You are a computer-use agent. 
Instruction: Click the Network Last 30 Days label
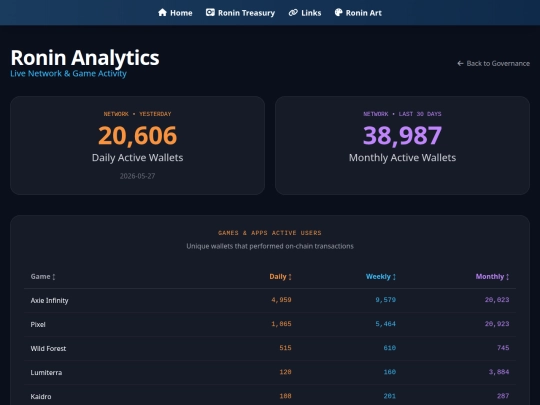click(402, 114)
